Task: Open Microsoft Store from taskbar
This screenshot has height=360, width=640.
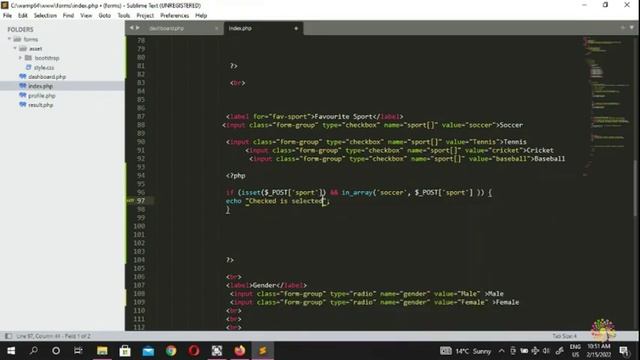Action: pyautogui.click(x=125, y=351)
